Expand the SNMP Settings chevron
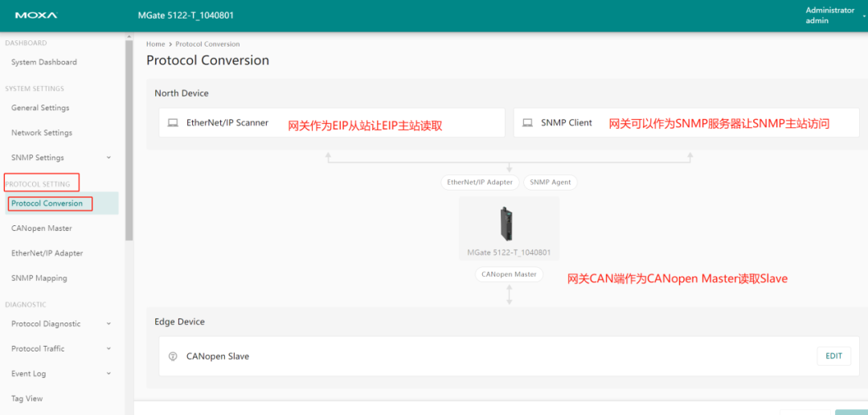This screenshot has width=868, height=415. [108, 158]
